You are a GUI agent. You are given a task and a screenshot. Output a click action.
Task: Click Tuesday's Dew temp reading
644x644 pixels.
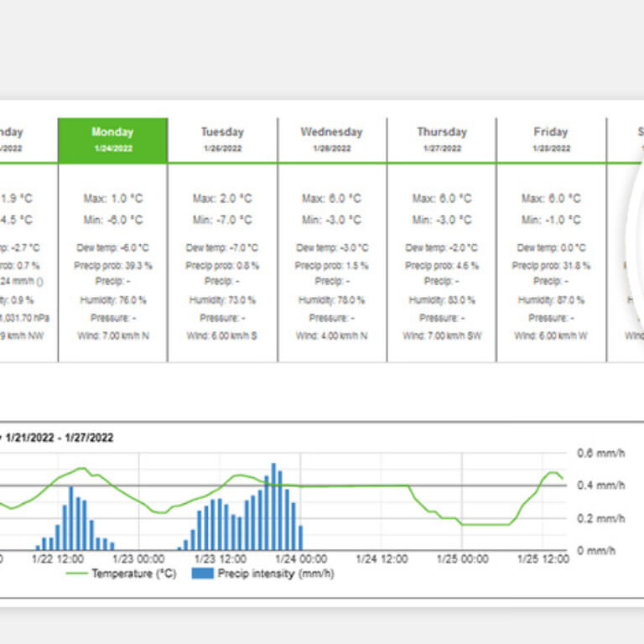coord(222,248)
